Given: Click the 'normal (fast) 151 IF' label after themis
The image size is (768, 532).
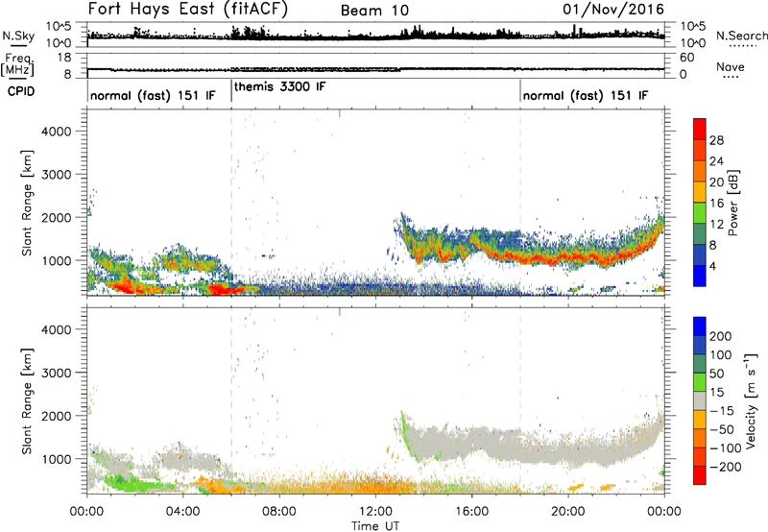Looking at the screenshot, I should [x=586, y=95].
